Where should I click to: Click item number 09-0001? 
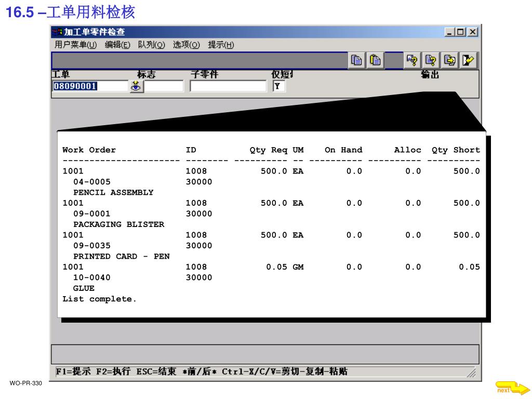tap(91, 214)
